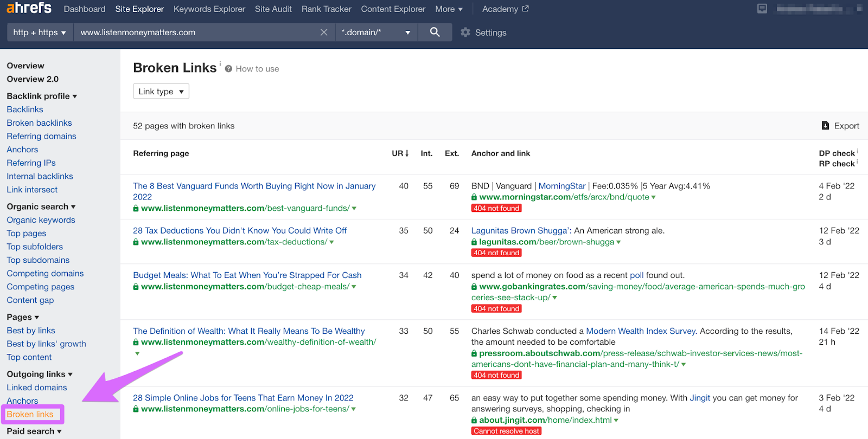Screen dimensions: 868x439
Task: Open the Top pages report
Action: [27, 234]
